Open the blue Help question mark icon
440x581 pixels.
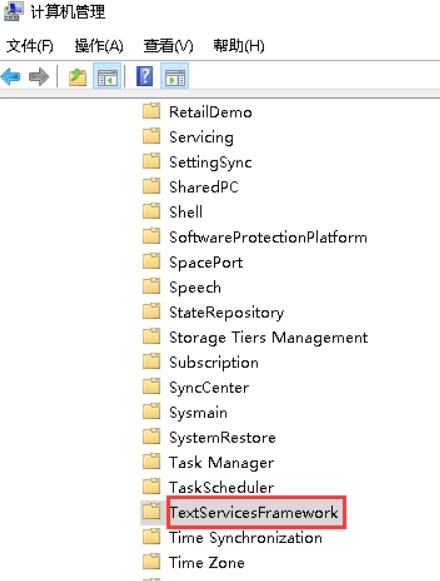[x=144, y=76]
